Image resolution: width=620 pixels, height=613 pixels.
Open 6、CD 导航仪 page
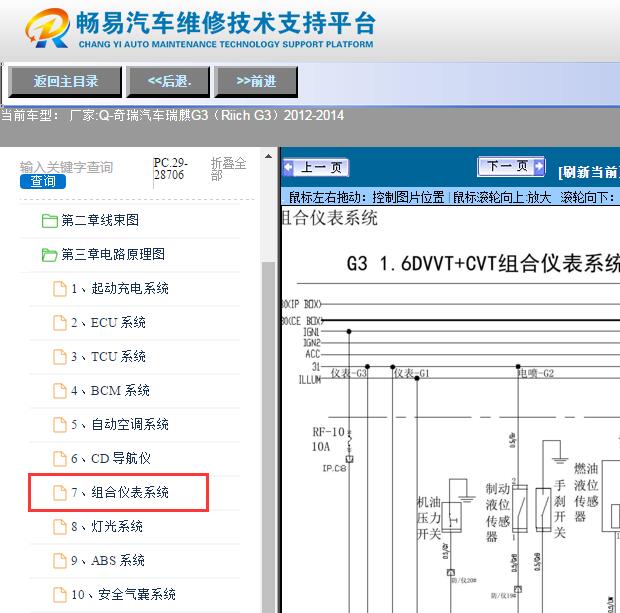[111, 459]
